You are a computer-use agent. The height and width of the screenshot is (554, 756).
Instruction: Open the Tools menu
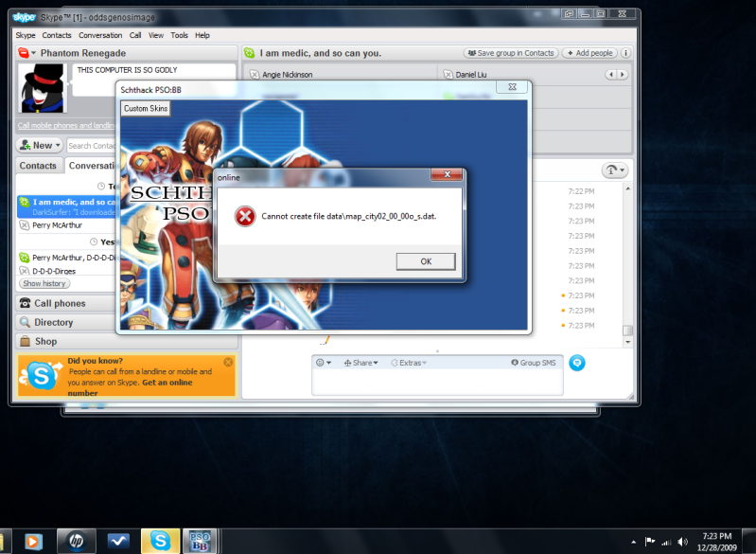click(x=179, y=35)
